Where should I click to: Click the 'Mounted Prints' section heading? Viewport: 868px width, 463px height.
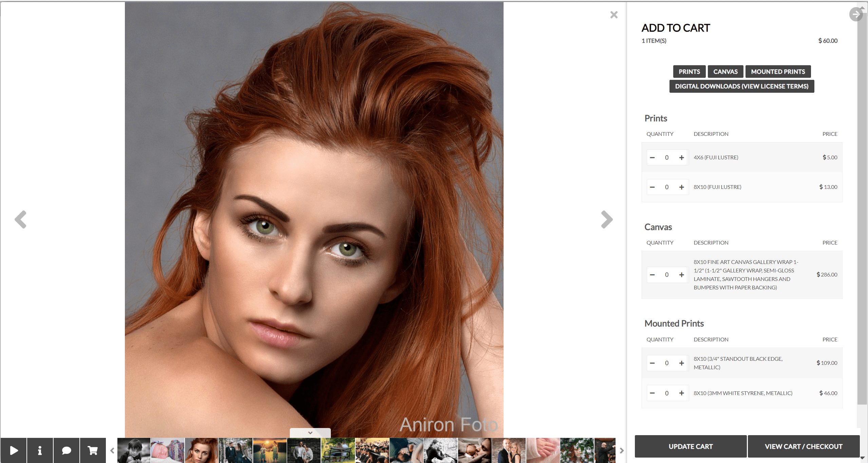click(x=674, y=323)
